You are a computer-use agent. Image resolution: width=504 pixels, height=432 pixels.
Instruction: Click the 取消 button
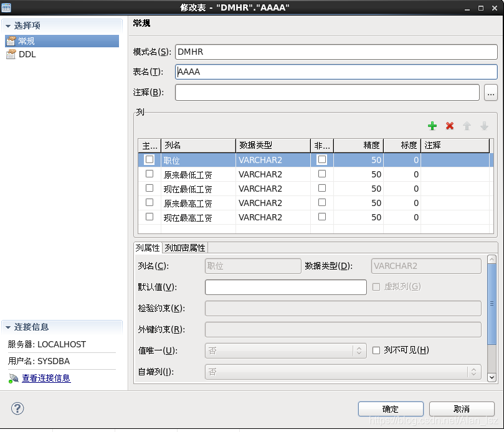tap(462, 409)
